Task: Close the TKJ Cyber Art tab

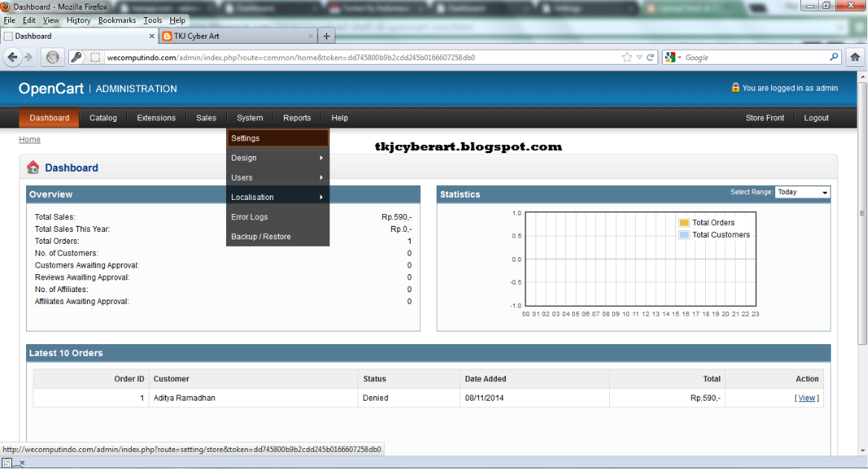Action: point(311,36)
